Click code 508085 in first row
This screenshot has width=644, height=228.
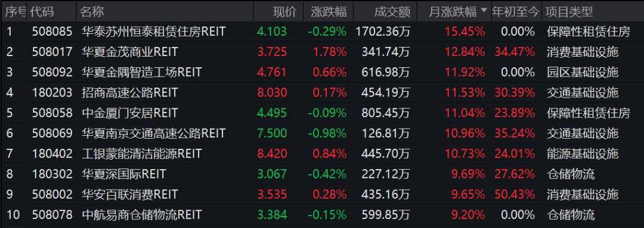pyautogui.click(x=52, y=32)
